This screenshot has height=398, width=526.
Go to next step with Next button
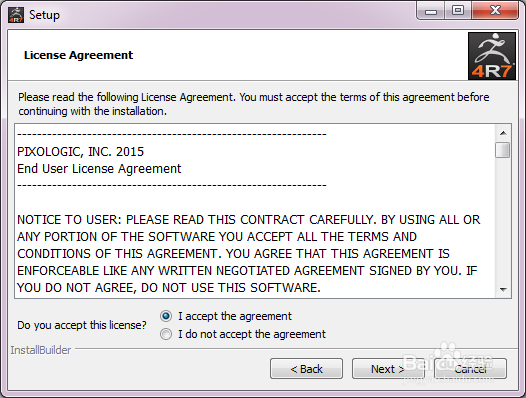[x=388, y=369]
